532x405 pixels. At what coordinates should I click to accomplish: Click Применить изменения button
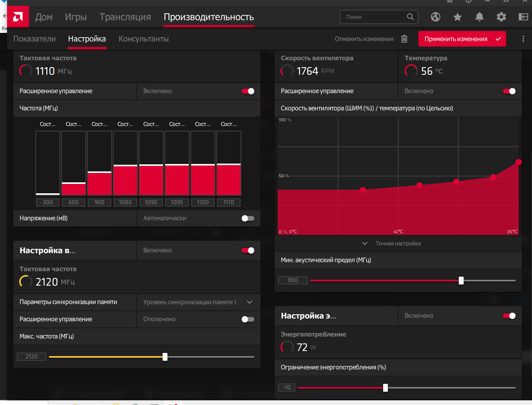(x=462, y=39)
